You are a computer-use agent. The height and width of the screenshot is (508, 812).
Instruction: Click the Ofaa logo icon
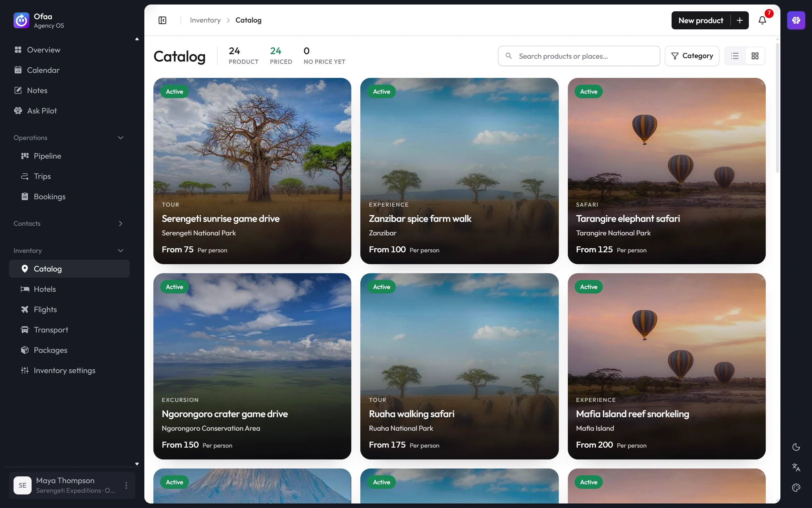(21, 21)
